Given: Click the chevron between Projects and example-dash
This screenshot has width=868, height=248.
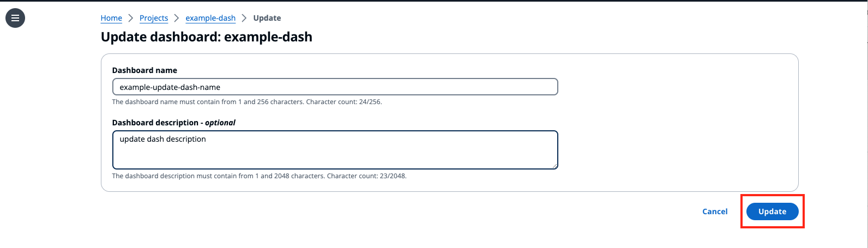Looking at the screenshot, I should tap(177, 18).
